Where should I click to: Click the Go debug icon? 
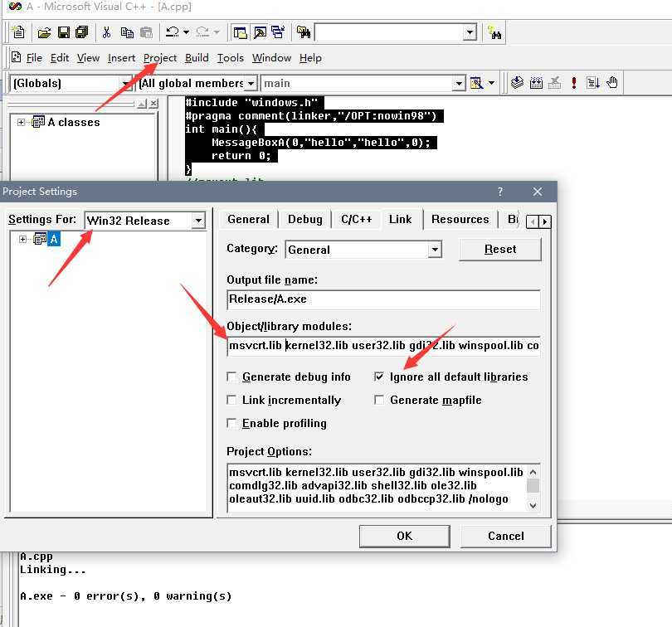click(593, 83)
